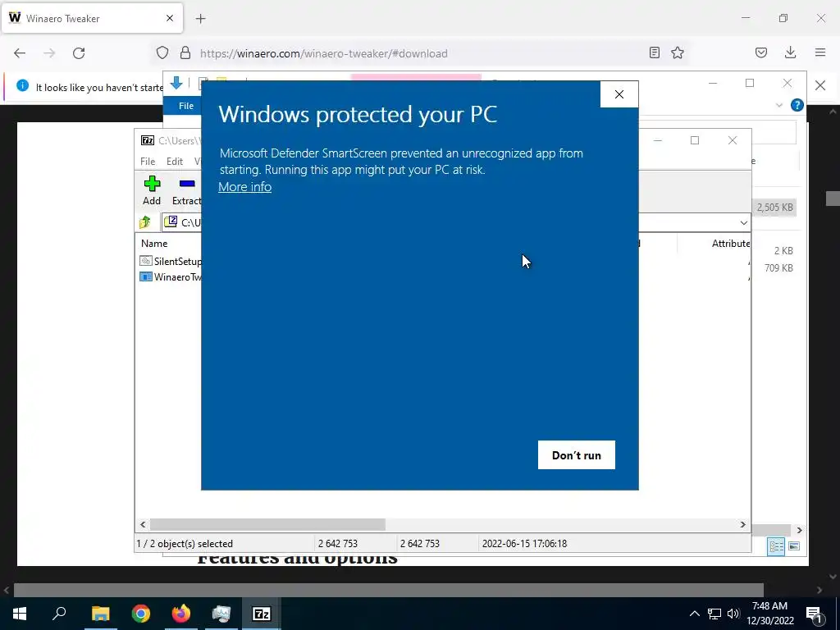This screenshot has height=630, width=840.
Task: Select the SilentSetup file row
Action: point(171,262)
